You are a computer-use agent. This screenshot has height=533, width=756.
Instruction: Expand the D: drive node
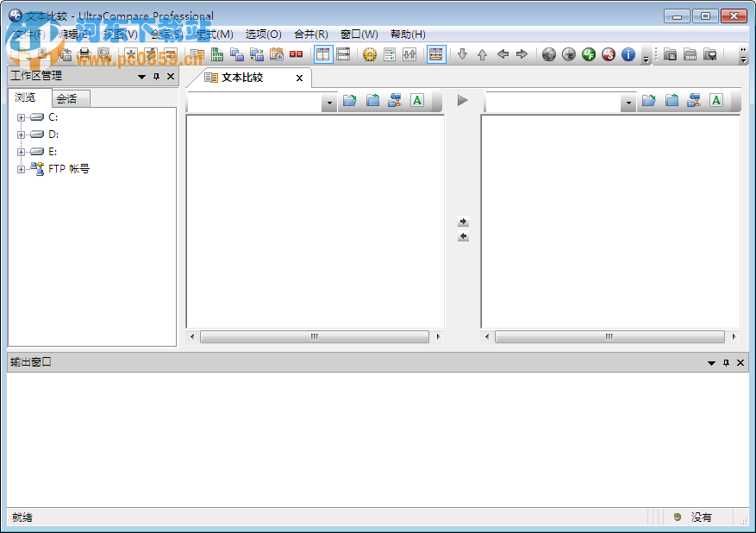[x=21, y=135]
